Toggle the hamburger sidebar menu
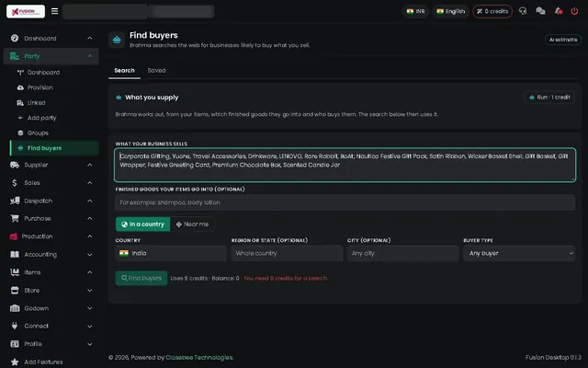Image resolution: width=588 pixels, height=368 pixels. (x=55, y=11)
